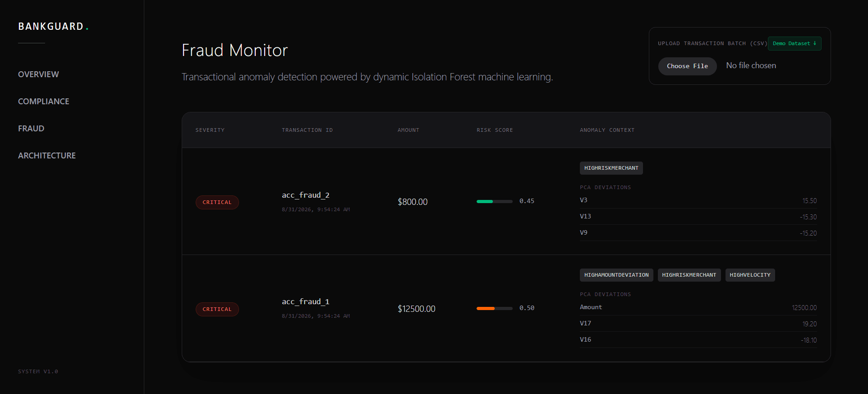
Task: Click the BANKGUARD logo
Action: pos(53,27)
